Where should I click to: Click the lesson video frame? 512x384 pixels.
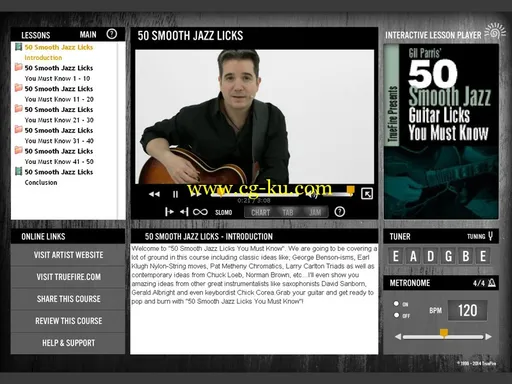point(254,117)
